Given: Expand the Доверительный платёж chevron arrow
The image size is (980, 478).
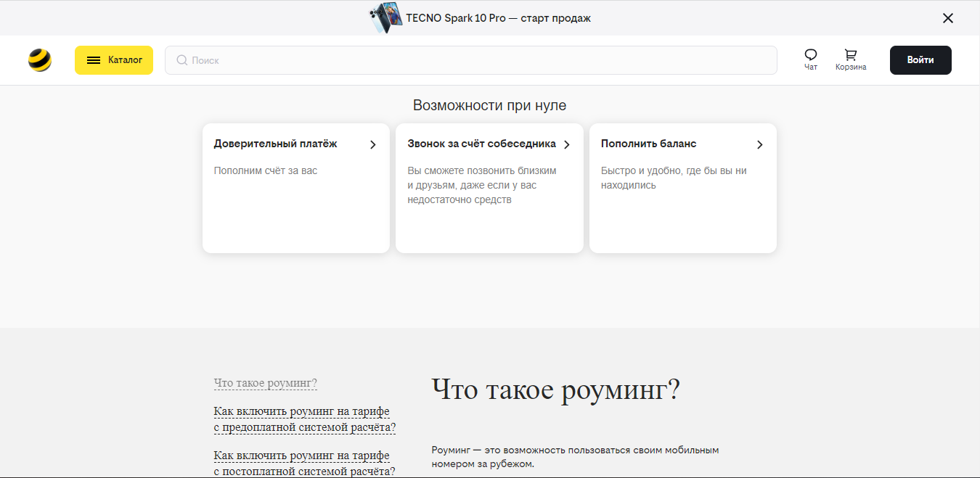Looking at the screenshot, I should coord(373,144).
